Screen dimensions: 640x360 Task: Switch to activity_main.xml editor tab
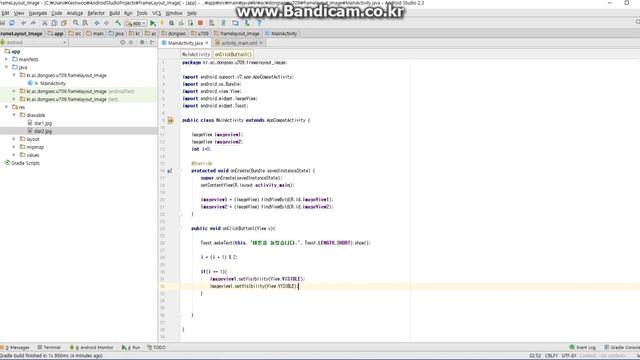(239, 43)
